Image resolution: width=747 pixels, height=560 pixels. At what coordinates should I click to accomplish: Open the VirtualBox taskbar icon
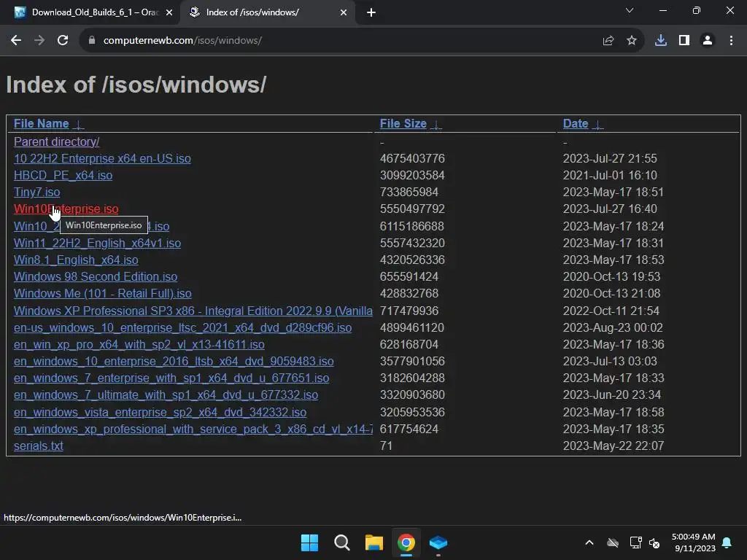pos(438,542)
